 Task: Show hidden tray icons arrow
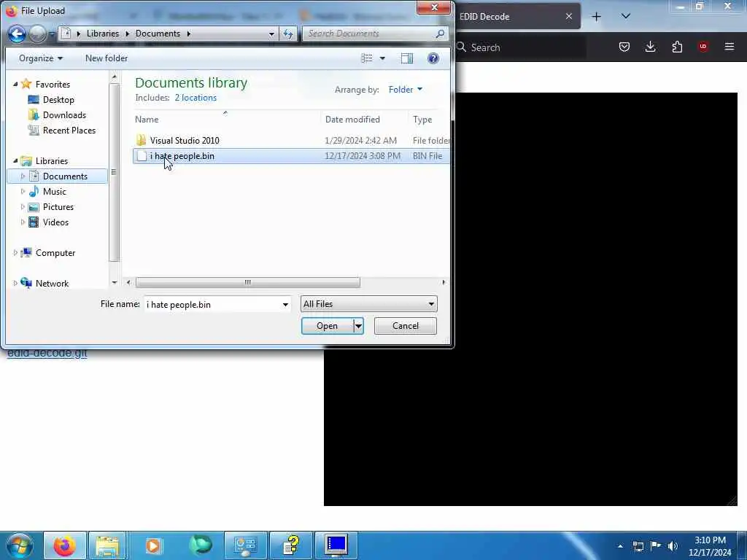620,546
